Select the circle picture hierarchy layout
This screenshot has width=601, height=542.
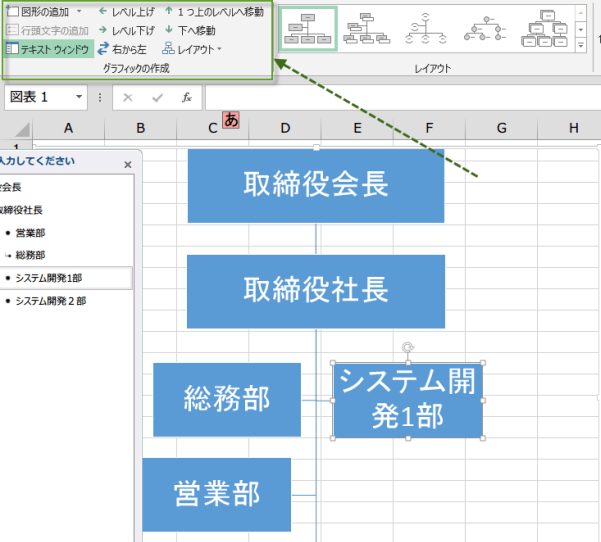(485, 29)
